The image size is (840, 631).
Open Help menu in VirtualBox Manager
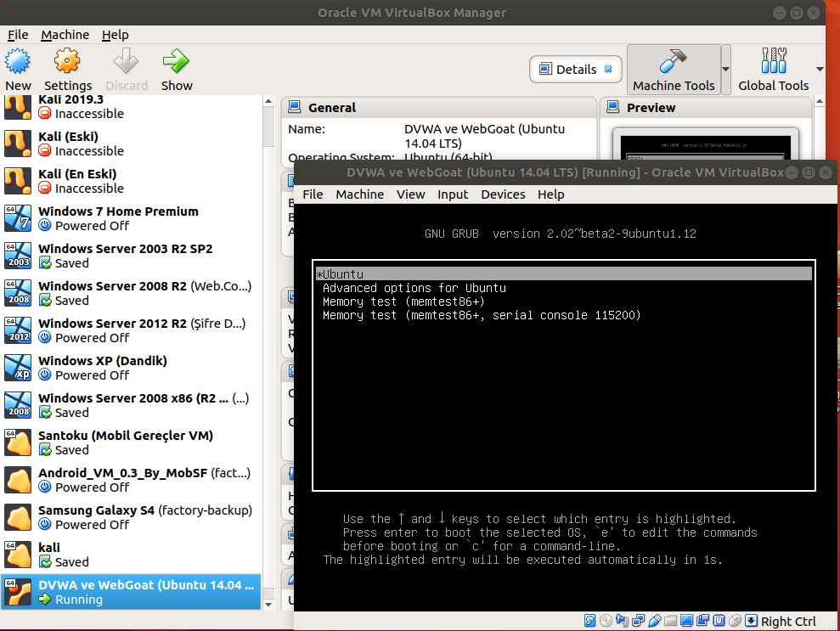click(116, 35)
